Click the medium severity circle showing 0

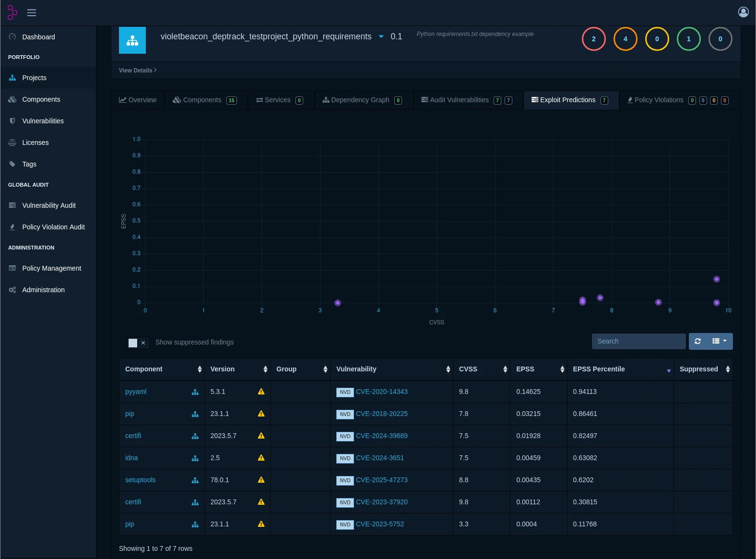[657, 39]
